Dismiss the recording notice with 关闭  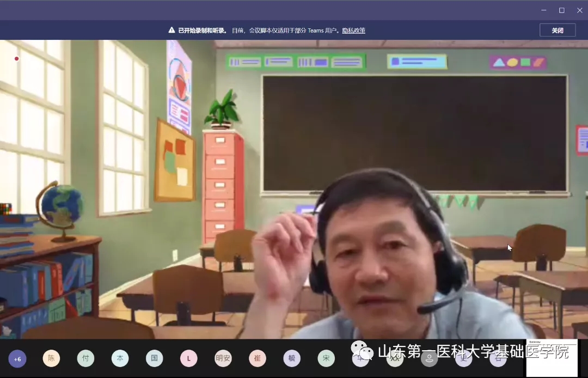click(x=557, y=31)
